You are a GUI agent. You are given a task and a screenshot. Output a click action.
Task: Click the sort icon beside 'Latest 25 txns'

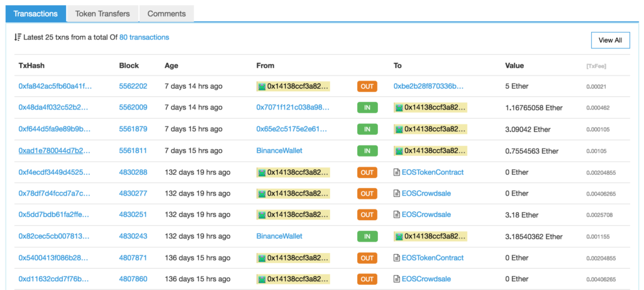pyautogui.click(x=18, y=38)
